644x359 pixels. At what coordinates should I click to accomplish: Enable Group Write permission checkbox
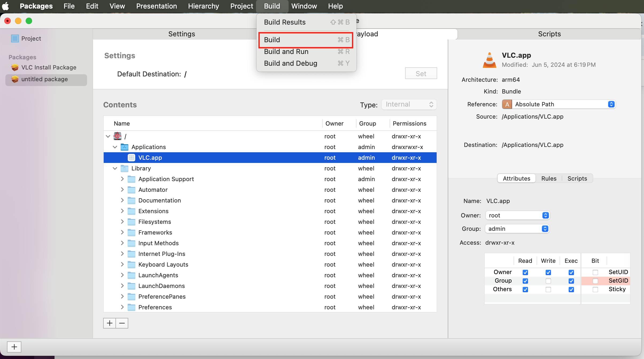[x=548, y=281]
